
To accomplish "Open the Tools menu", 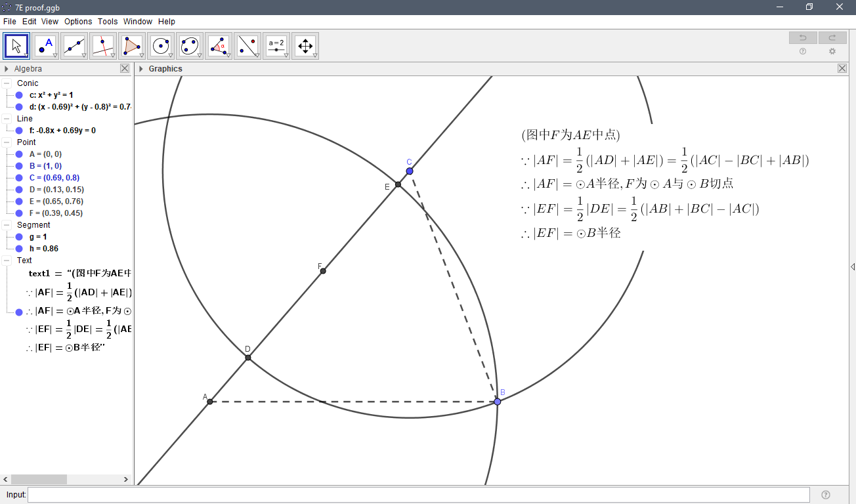I will [x=107, y=21].
